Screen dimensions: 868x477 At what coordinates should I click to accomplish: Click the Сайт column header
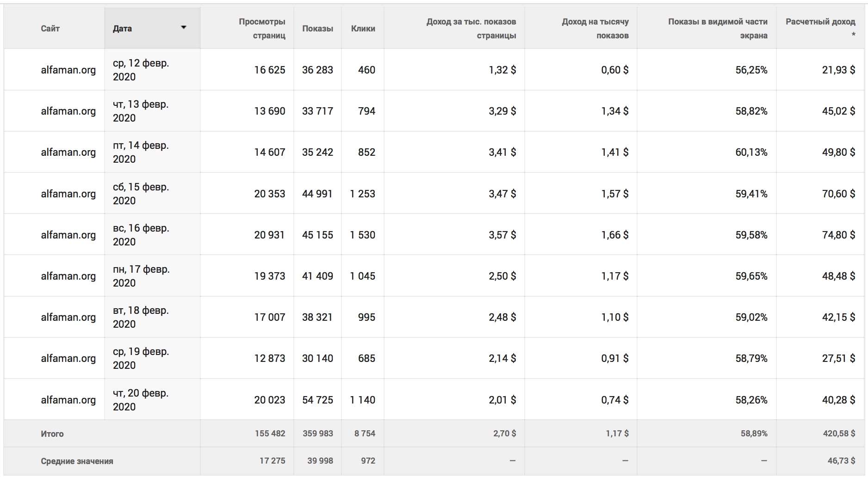(50, 29)
